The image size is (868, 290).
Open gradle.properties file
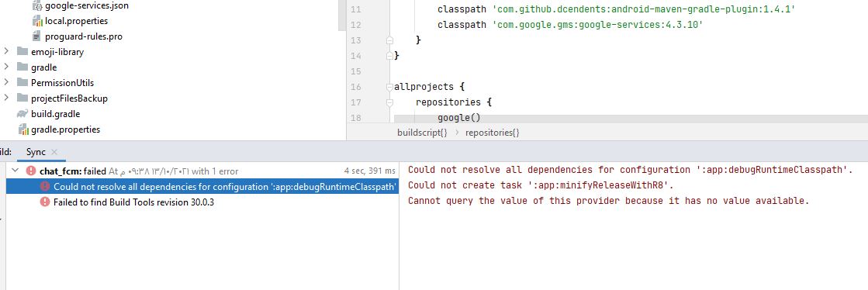[x=65, y=129]
